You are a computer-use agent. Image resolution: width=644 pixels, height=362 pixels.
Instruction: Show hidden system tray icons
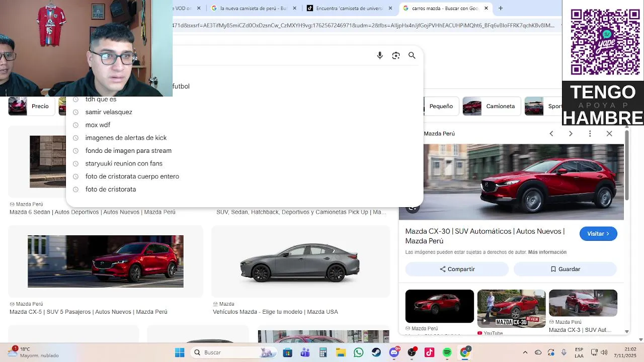click(x=525, y=352)
